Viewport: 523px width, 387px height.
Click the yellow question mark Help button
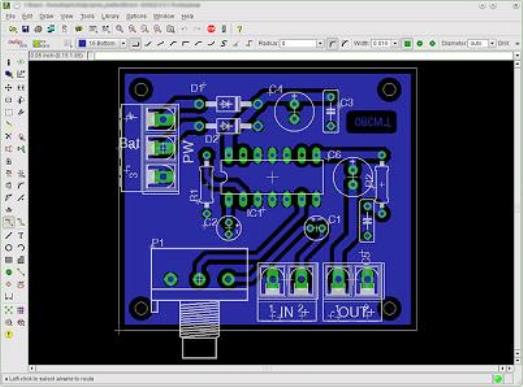point(239,29)
